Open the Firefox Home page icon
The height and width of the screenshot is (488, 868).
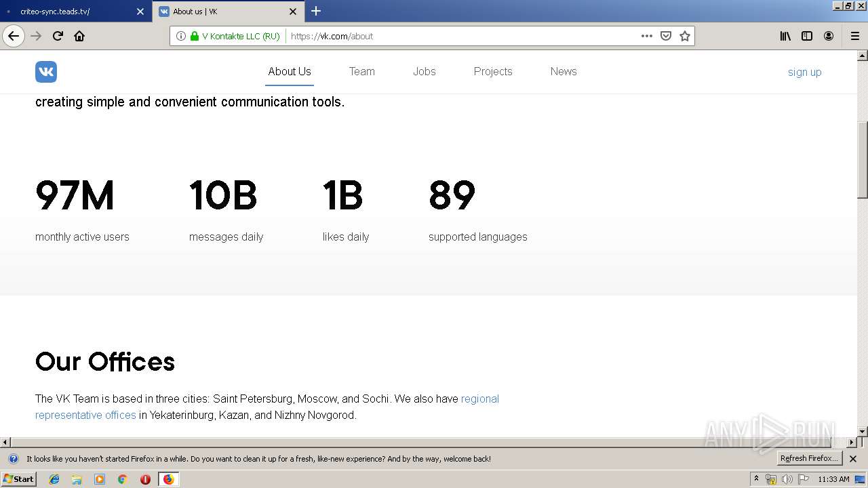coord(79,36)
